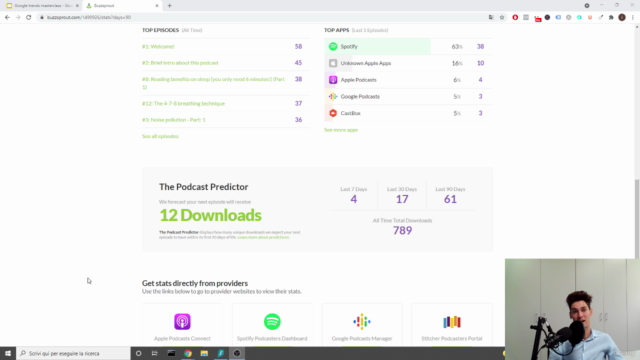Click Apple Podcasts icon in Top Apps
This screenshot has width=640, height=360.
coord(333,80)
